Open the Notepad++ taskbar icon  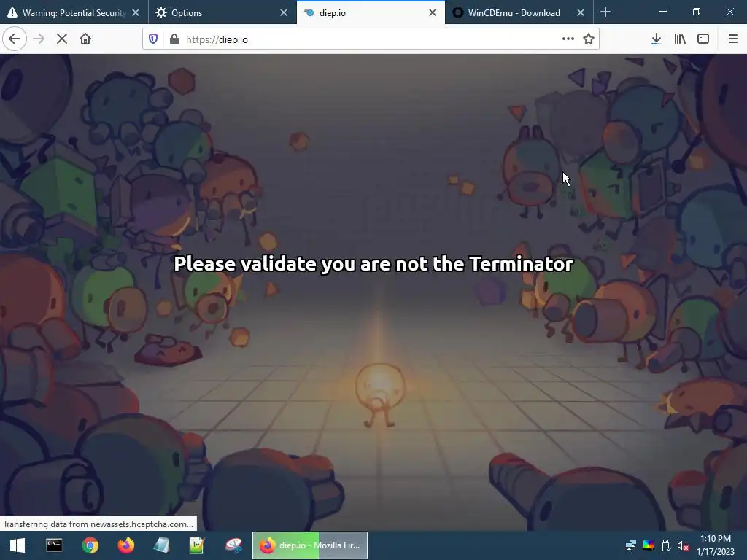pos(197,545)
